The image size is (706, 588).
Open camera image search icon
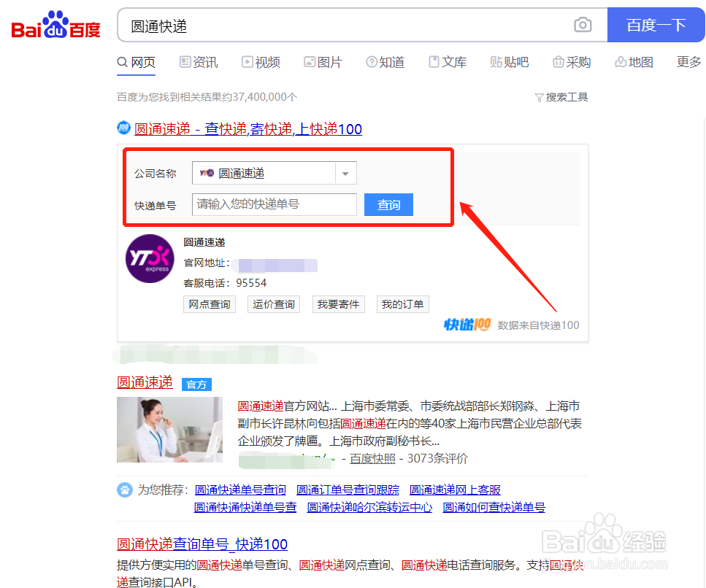tap(583, 25)
